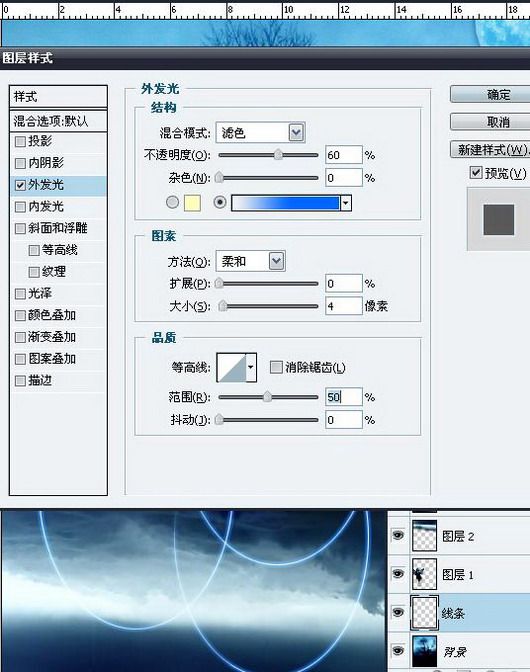Click the 大小 size field showing 4
This screenshot has width=530, height=672.
(344, 306)
